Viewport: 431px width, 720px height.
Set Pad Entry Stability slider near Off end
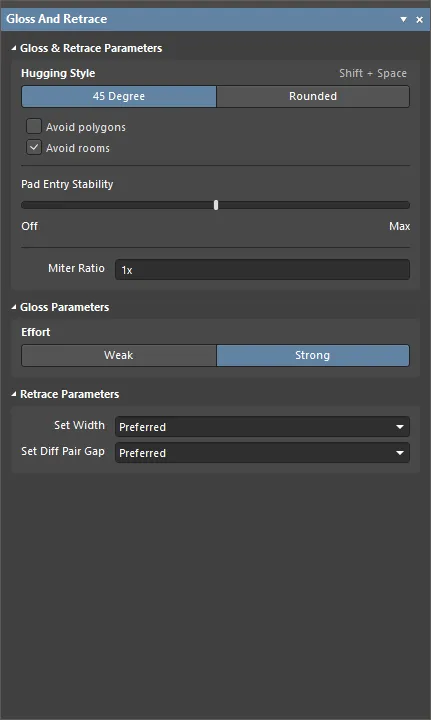(x=28, y=205)
